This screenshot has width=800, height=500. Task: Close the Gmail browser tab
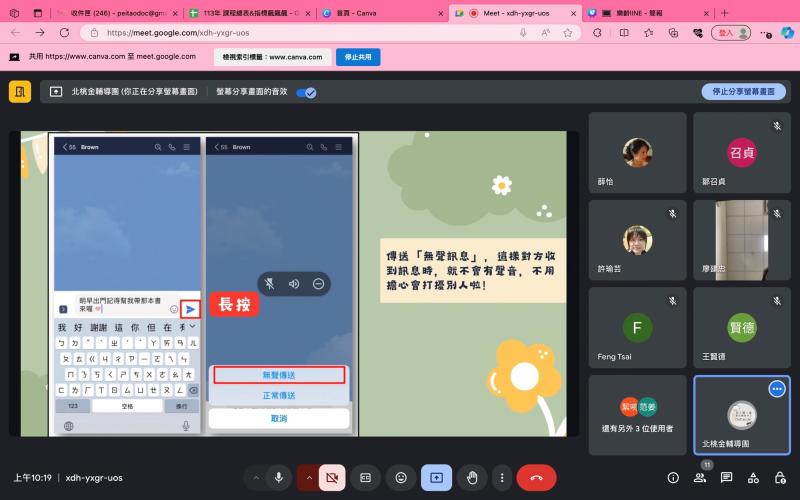point(175,14)
